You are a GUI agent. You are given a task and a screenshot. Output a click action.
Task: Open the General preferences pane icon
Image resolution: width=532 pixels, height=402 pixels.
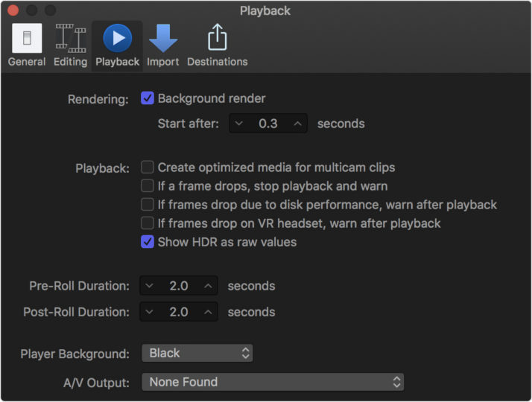tap(26, 39)
